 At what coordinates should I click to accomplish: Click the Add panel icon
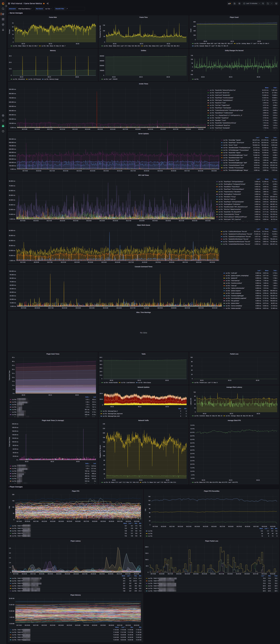tap(229, 3)
